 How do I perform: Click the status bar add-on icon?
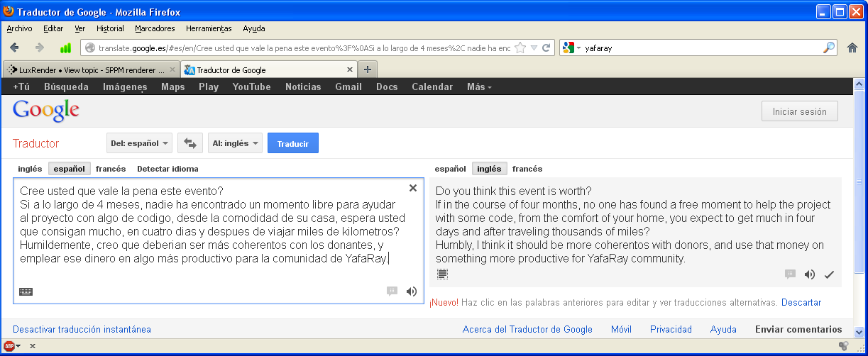click(x=843, y=346)
